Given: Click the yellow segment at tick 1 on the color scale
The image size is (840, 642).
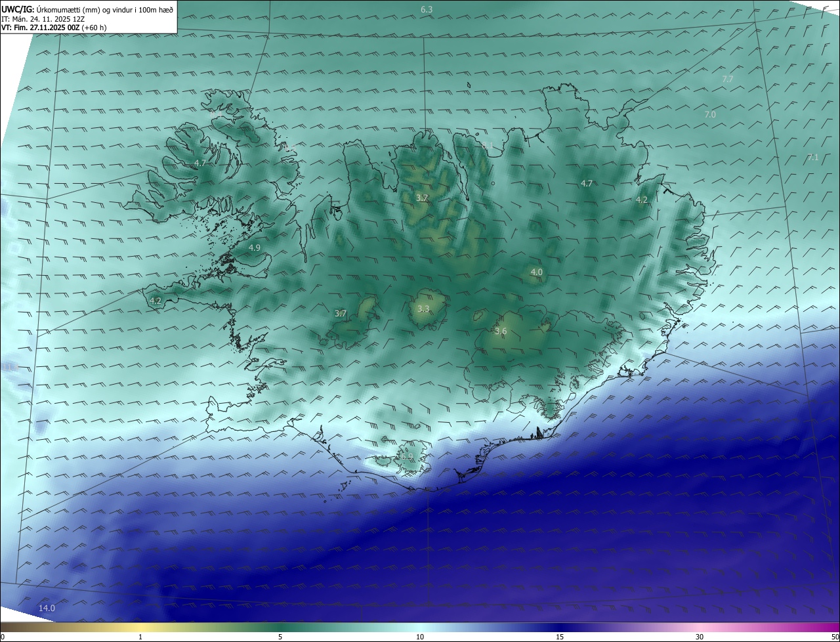Looking at the screenshot, I should coord(140,628).
